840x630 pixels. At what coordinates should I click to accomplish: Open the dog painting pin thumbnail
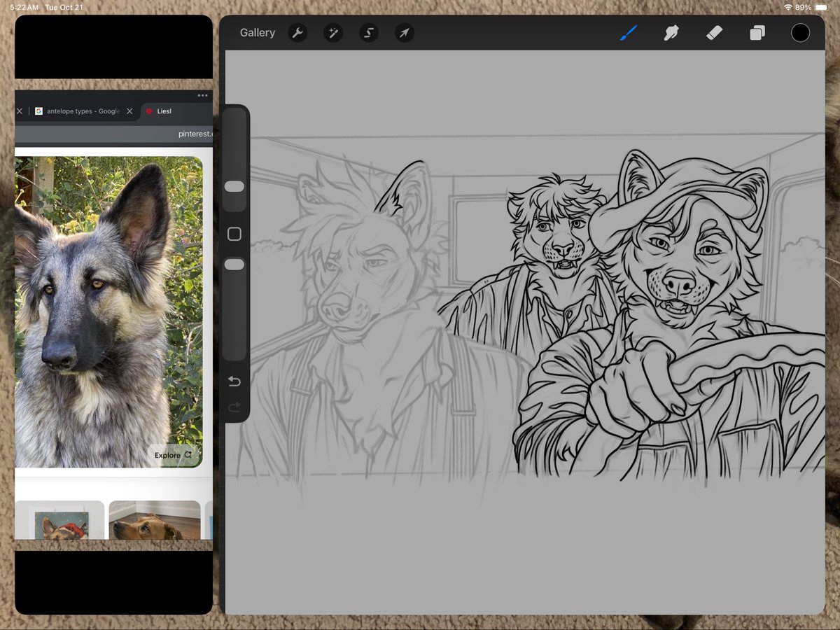click(x=59, y=520)
